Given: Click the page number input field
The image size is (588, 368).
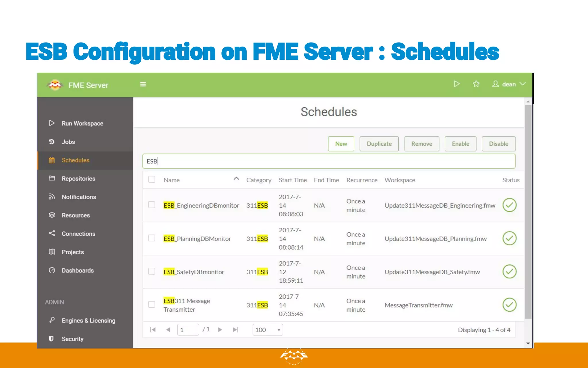Looking at the screenshot, I should (x=188, y=330).
